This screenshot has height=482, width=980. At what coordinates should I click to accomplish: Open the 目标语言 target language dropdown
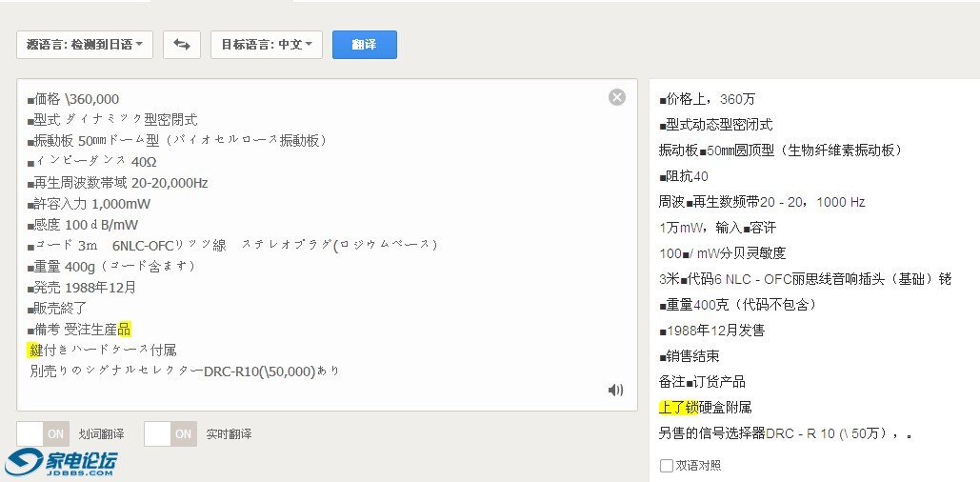pyautogui.click(x=267, y=45)
